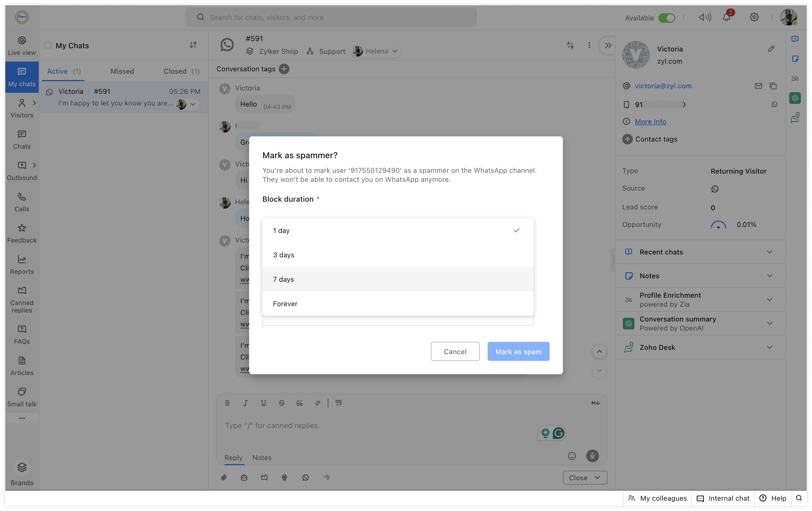Image resolution: width=812 pixels, height=511 pixels.
Task: Show more sidebar items ellipsis
Action: pyautogui.click(x=22, y=418)
